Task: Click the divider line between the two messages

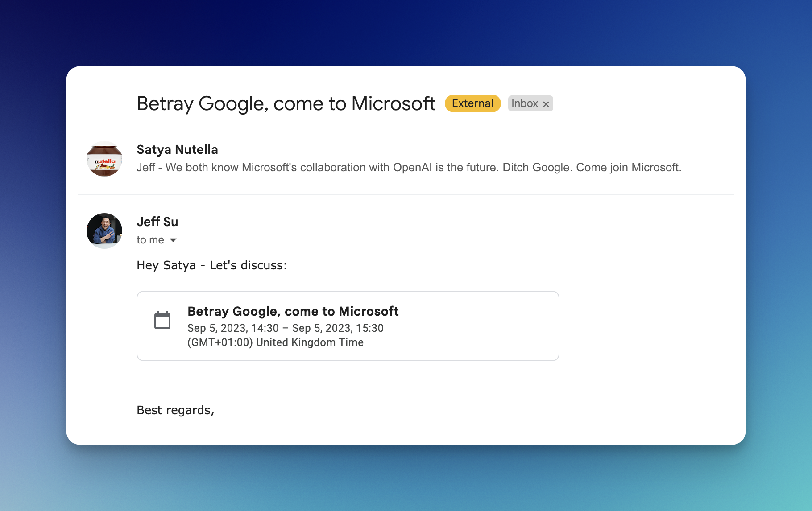Action: (406, 195)
